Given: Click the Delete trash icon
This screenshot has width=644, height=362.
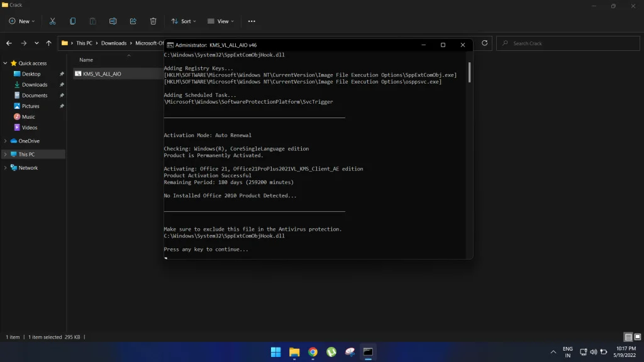Looking at the screenshot, I should point(153,21).
